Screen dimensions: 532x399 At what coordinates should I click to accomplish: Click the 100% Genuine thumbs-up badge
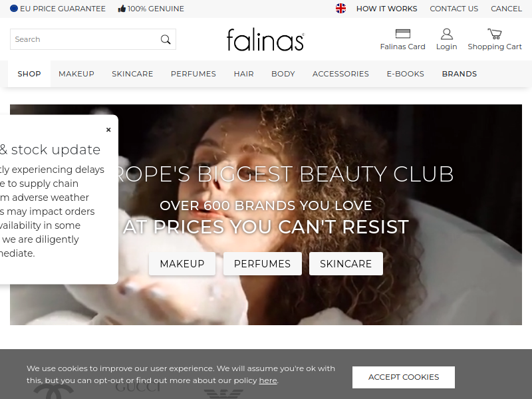[151, 9]
